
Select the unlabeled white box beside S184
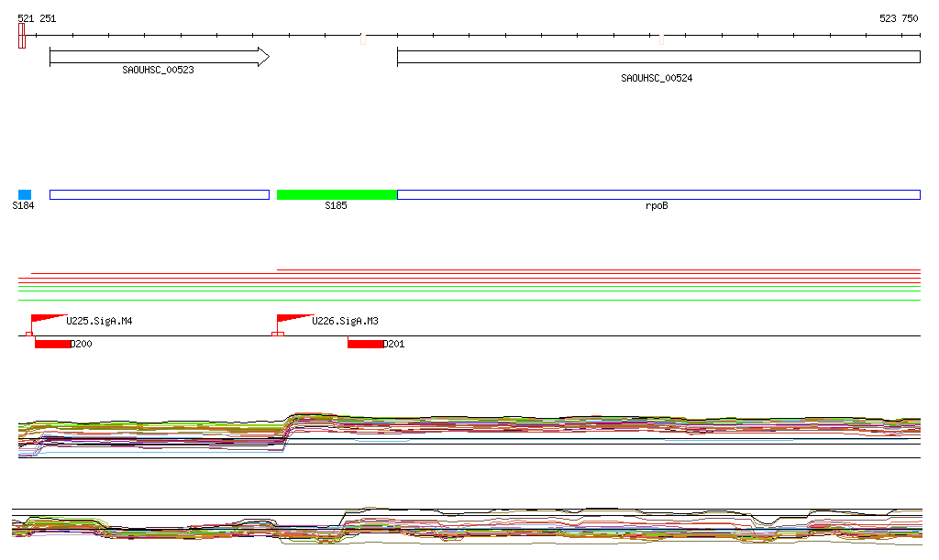point(159,194)
